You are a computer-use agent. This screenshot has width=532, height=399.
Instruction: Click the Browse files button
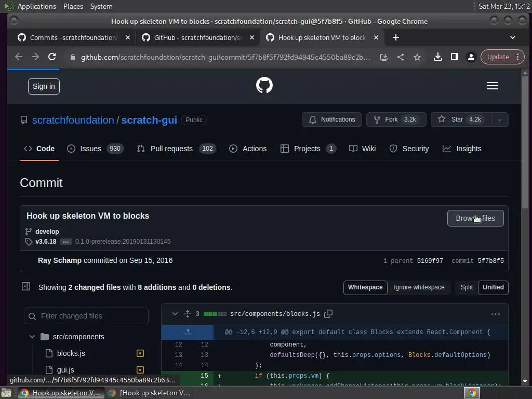[475, 218]
